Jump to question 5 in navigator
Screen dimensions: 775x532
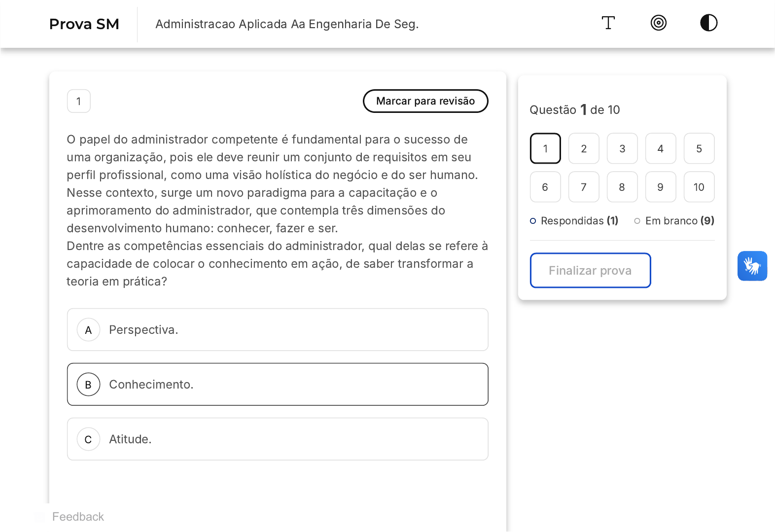pyautogui.click(x=699, y=148)
